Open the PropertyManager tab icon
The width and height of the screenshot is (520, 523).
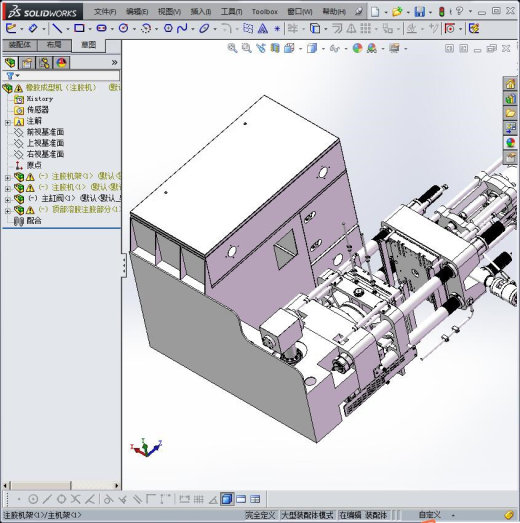point(27,63)
